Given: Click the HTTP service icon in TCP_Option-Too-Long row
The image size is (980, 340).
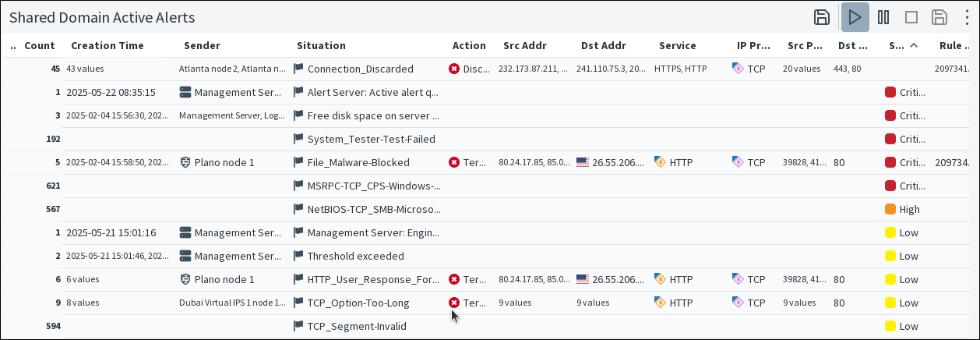Looking at the screenshot, I should (x=660, y=303).
